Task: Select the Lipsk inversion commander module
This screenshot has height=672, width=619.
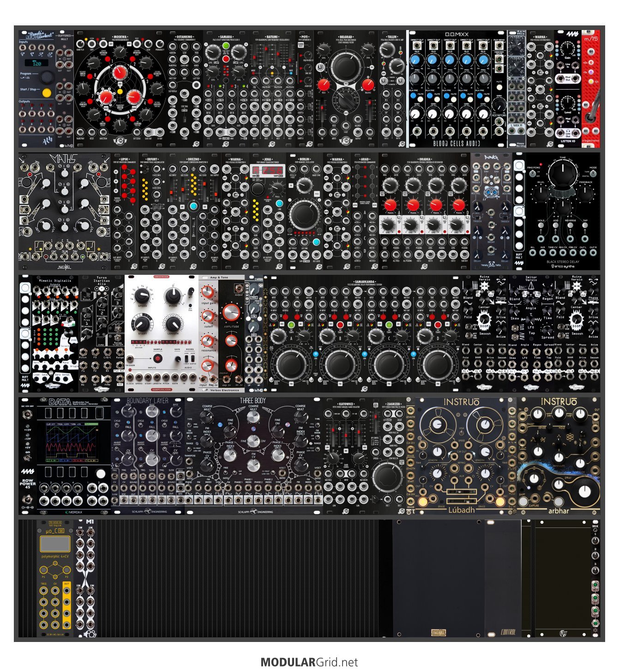Action: tap(125, 212)
